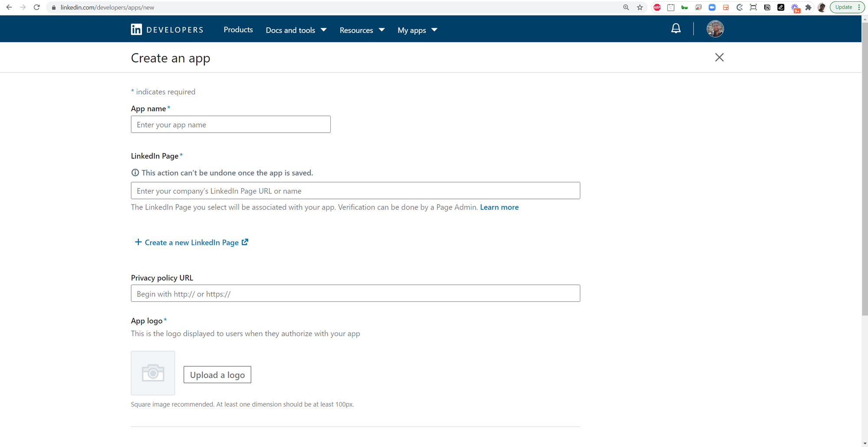This screenshot has width=868, height=447.
Task: Click Create a new LinkedIn Page link
Action: (x=191, y=242)
